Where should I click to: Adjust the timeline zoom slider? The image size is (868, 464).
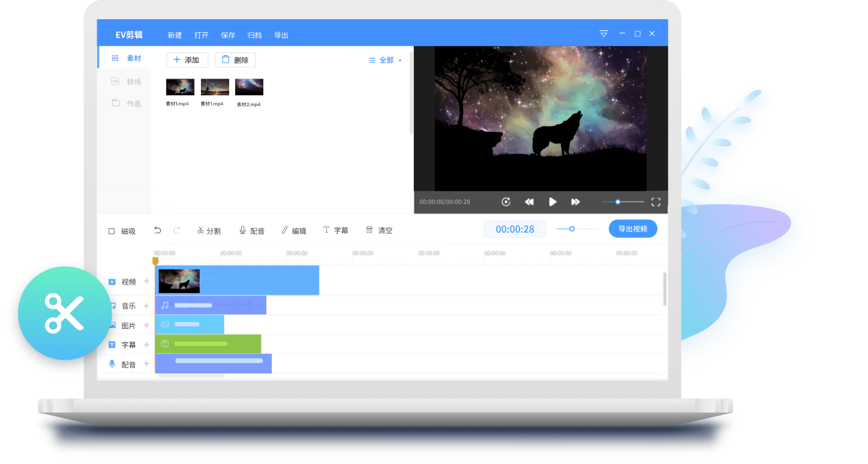coord(572,229)
